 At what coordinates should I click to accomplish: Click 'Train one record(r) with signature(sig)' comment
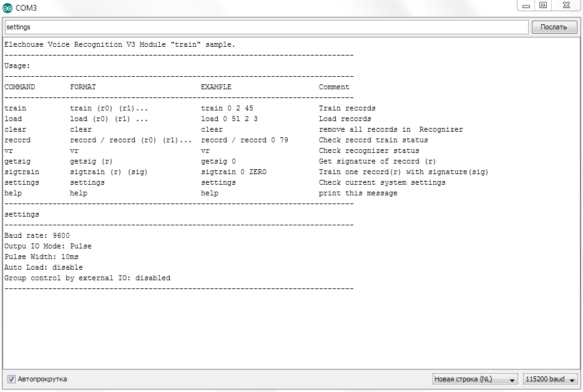(403, 172)
